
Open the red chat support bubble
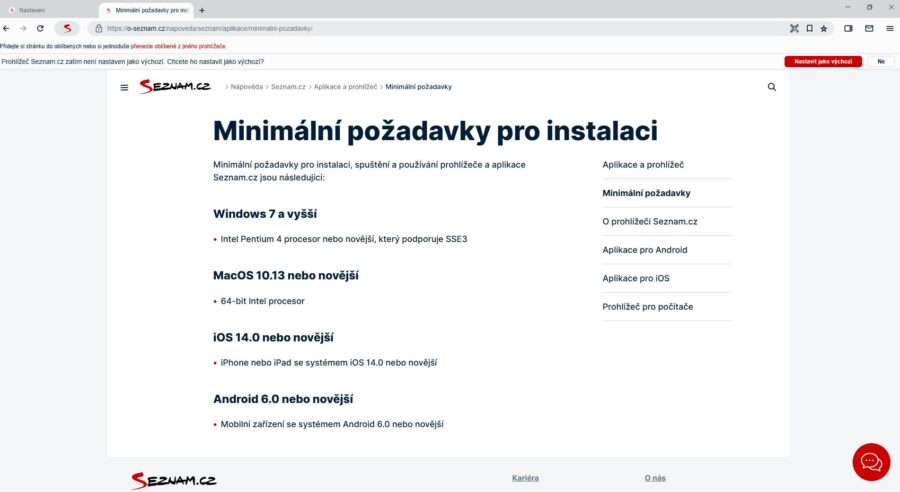[x=871, y=462]
